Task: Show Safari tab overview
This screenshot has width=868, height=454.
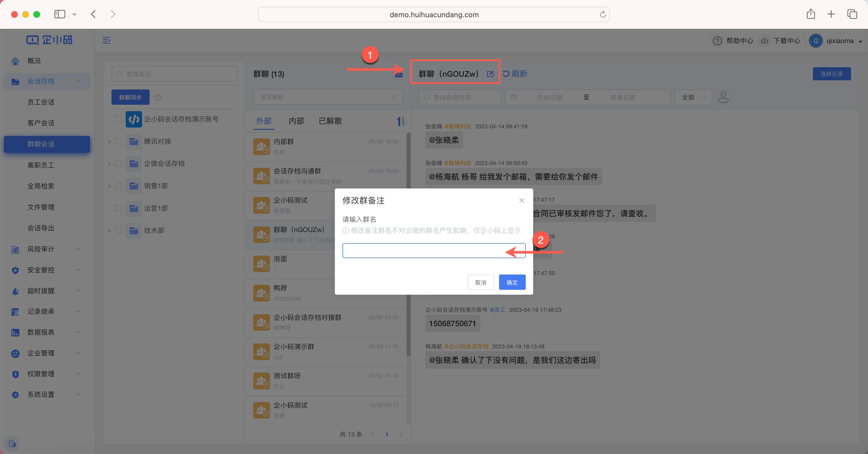Action: [852, 14]
